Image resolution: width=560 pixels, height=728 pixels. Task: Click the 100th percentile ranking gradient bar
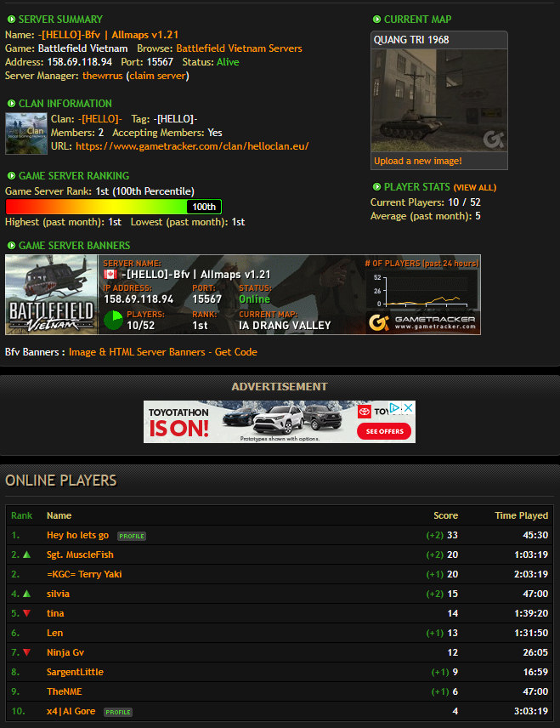(x=113, y=207)
